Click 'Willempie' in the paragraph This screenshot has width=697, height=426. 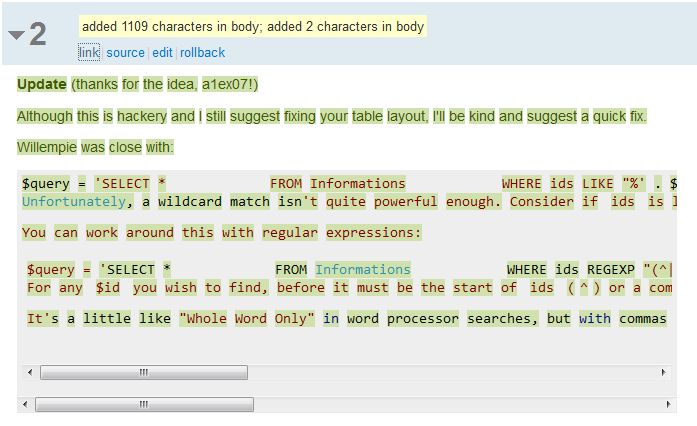[47, 147]
